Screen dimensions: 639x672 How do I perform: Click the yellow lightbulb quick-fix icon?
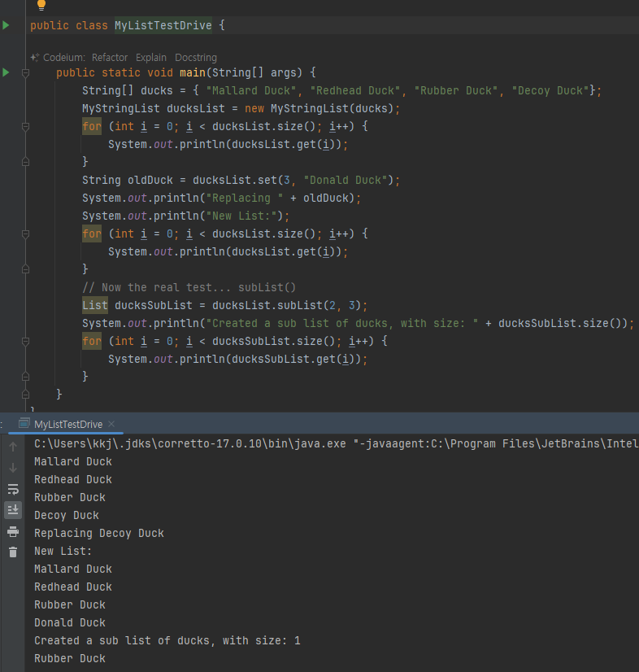41,5
